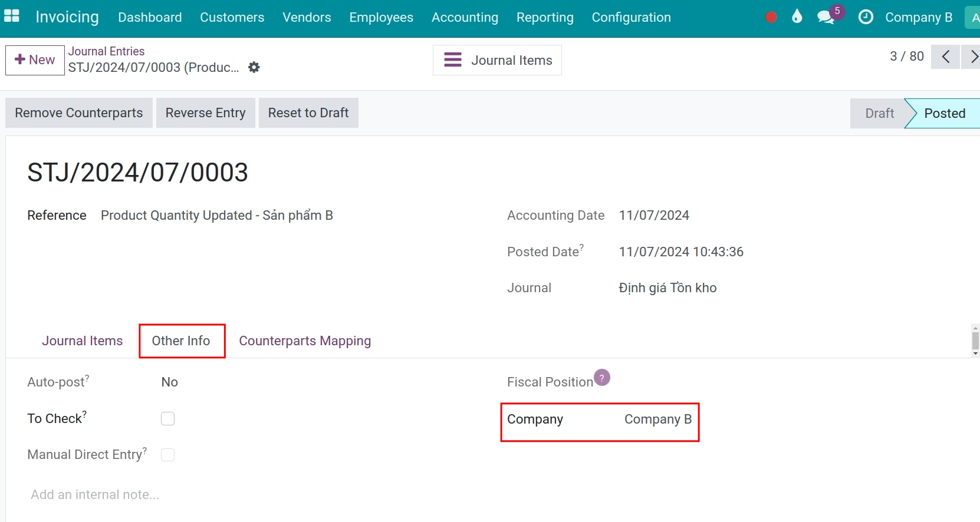Click the pager counter 3 / 80
This screenshot has height=522, width=980.
(x=907, y=56)
